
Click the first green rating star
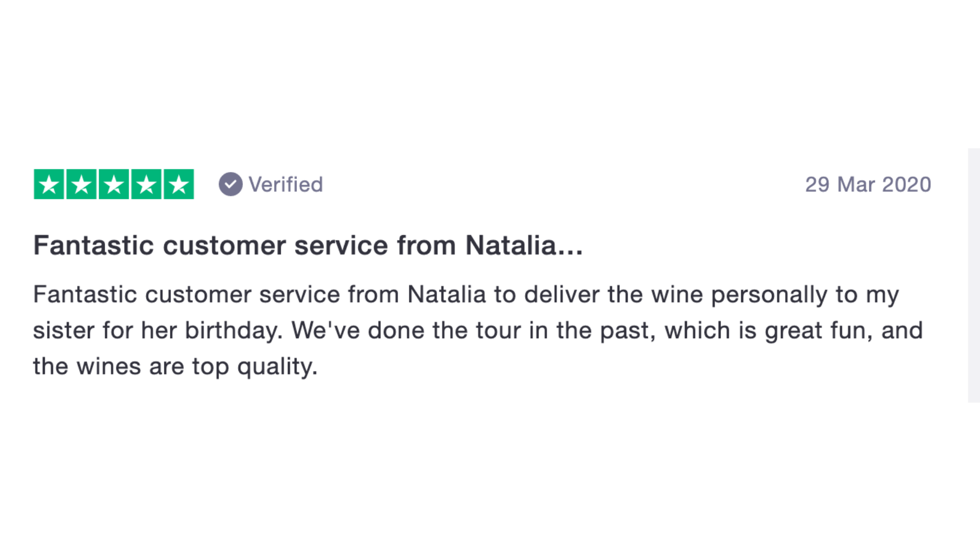tap(49, 184)
